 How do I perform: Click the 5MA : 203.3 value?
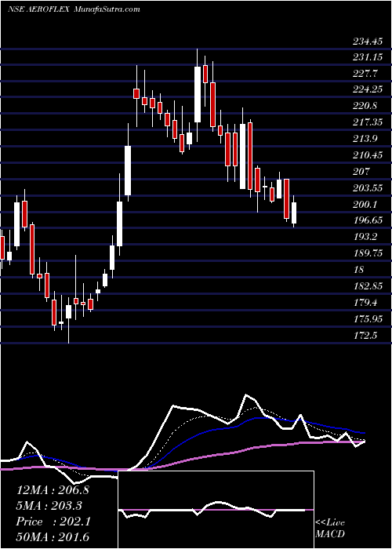tap(49, 506)
